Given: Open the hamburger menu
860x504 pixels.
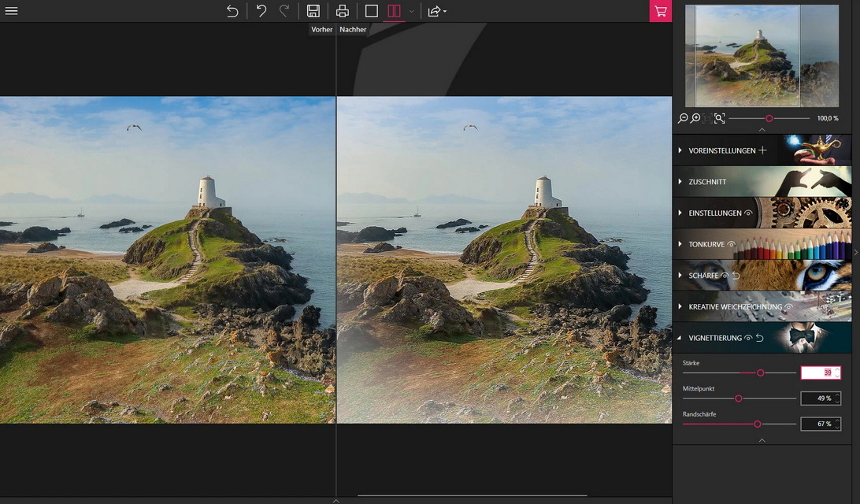Looking at the screenshot, I should pos(11,11).
